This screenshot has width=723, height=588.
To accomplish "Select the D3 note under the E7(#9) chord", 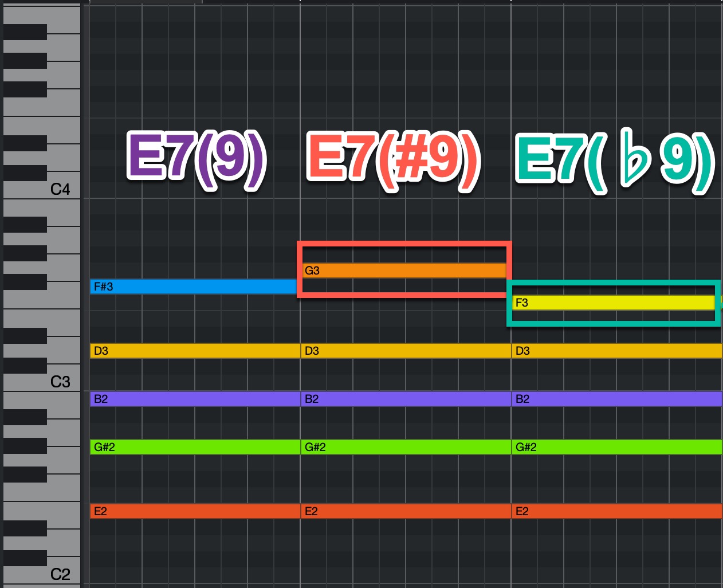I will click(406, 351).
